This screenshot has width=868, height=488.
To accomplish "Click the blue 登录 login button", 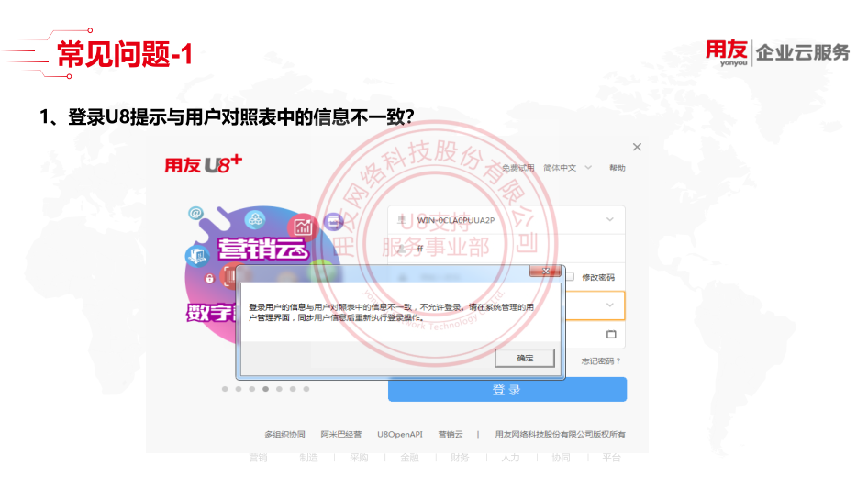I will (507, 390).
